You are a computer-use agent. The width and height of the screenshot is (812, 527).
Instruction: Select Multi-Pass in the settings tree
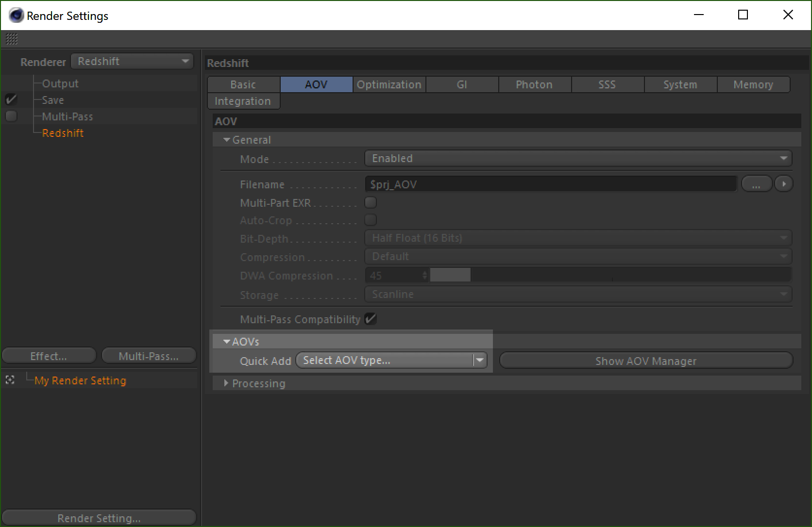pos(68,116)
